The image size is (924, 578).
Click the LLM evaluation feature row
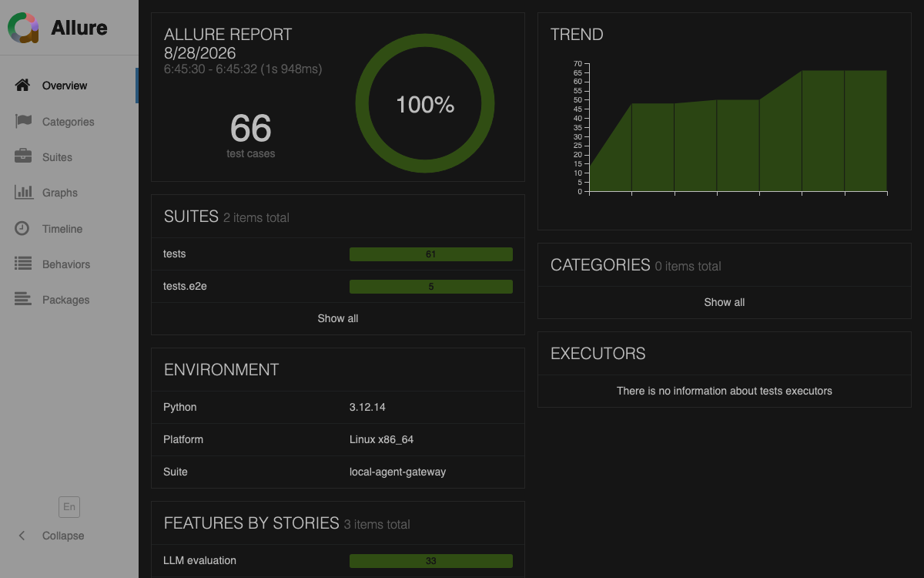click(338, 560)
